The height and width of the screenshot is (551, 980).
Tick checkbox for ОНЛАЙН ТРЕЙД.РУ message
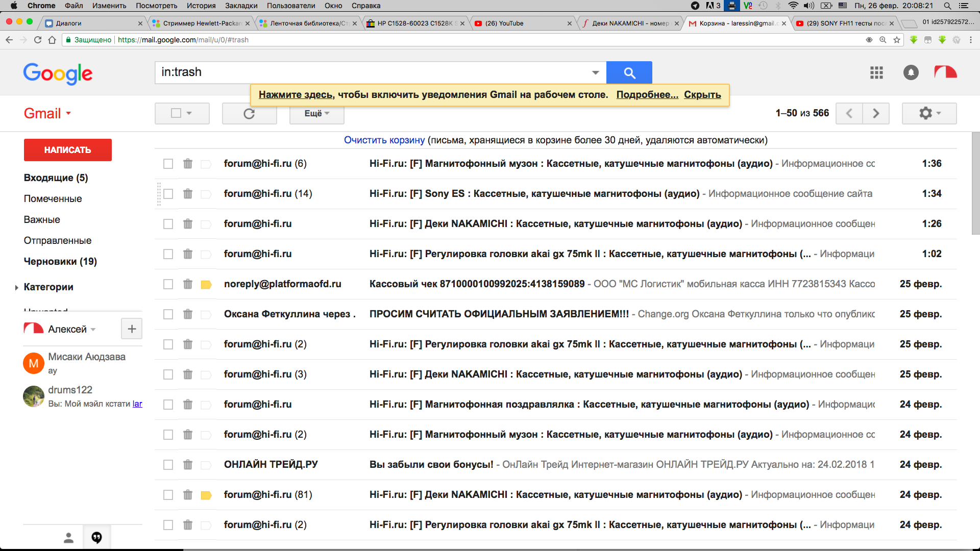tap(168, 465)
